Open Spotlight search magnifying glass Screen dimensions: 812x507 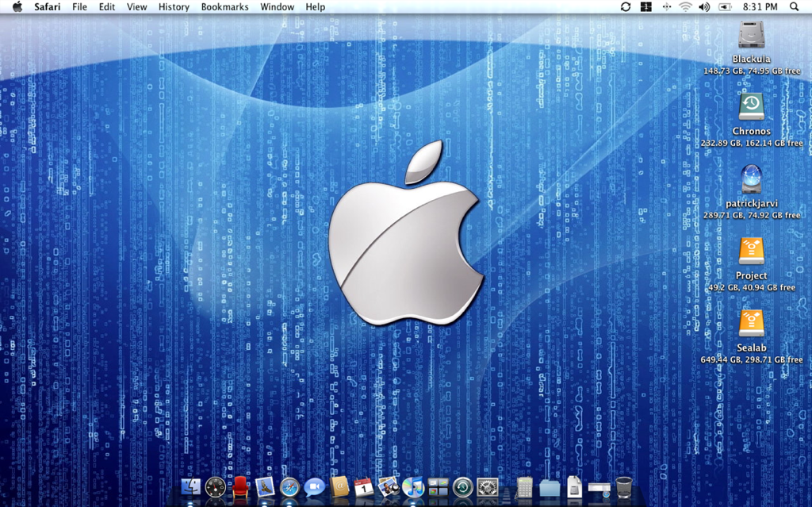point(794,6)
